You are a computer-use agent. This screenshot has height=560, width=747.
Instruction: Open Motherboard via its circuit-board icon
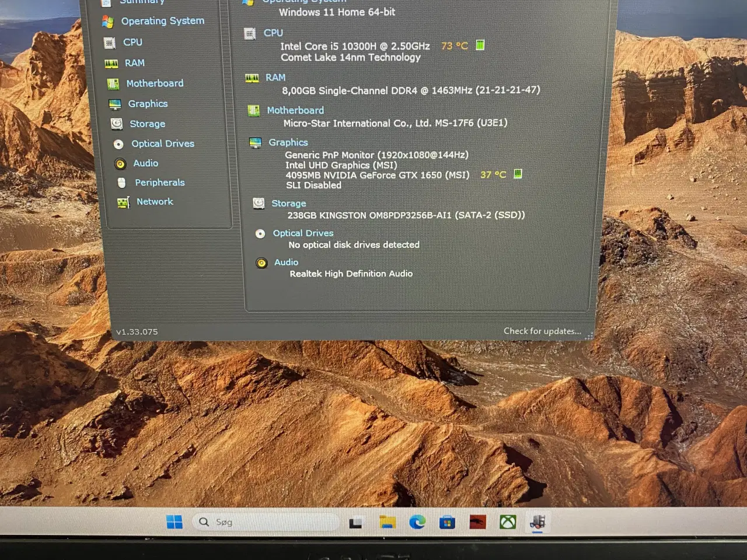pos(113,83)
